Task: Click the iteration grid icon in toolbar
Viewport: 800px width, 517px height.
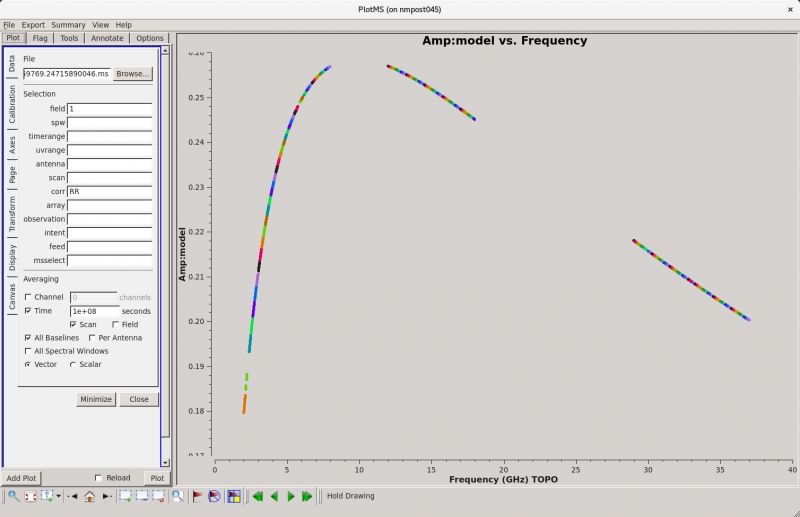Action: (x=233, y=496)
